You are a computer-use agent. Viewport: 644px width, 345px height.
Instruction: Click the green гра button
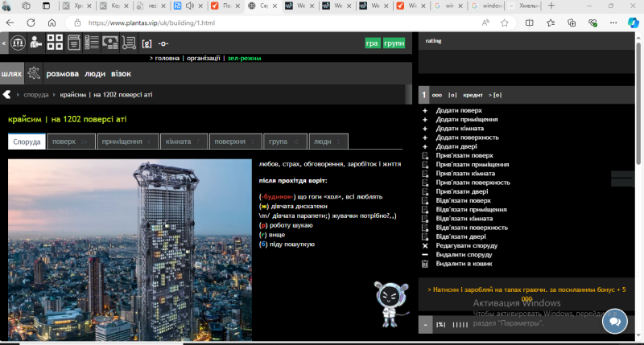point(372,43)
